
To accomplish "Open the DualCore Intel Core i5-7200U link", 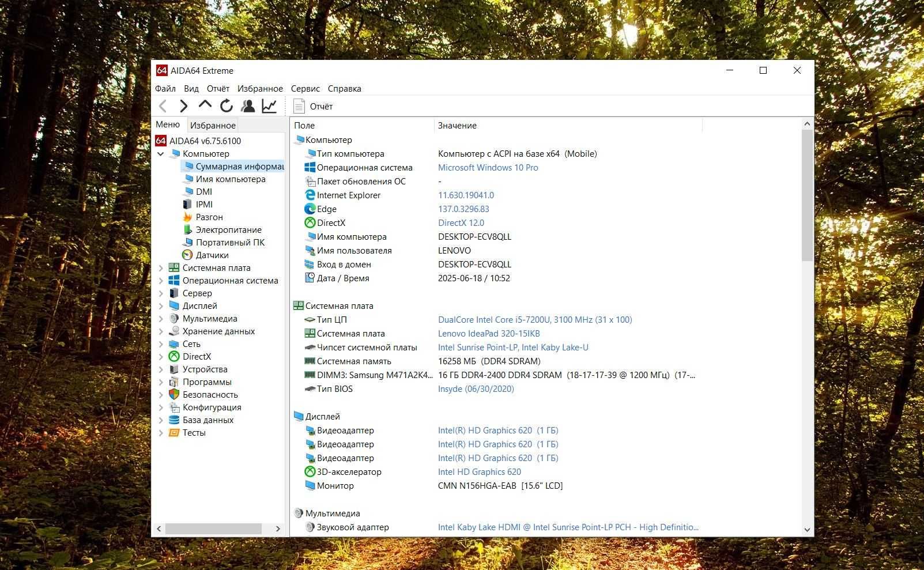I will tap(535, 320).
